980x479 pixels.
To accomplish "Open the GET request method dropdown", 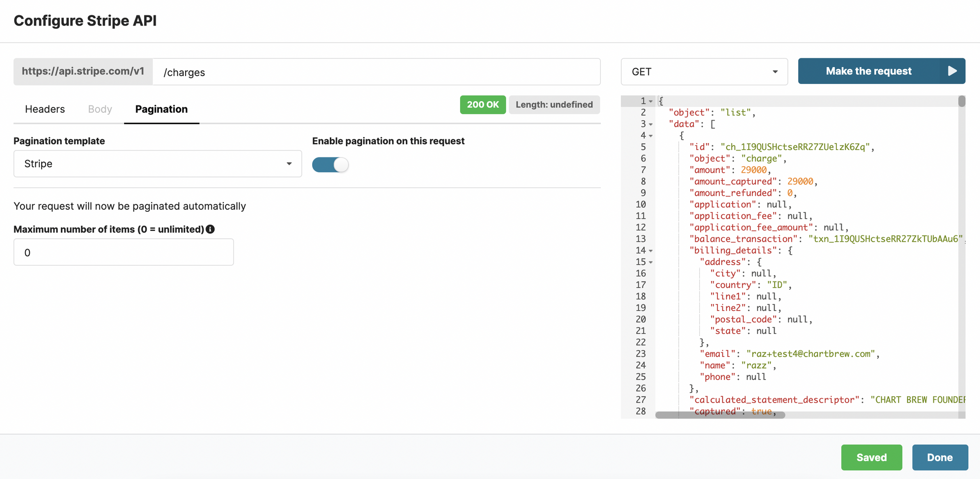I will [x=704, y=72].
